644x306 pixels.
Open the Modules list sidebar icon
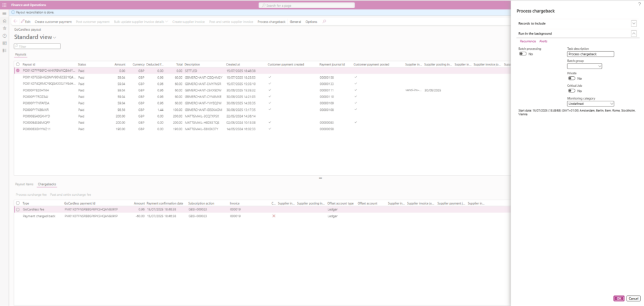[x=4, y=50]
